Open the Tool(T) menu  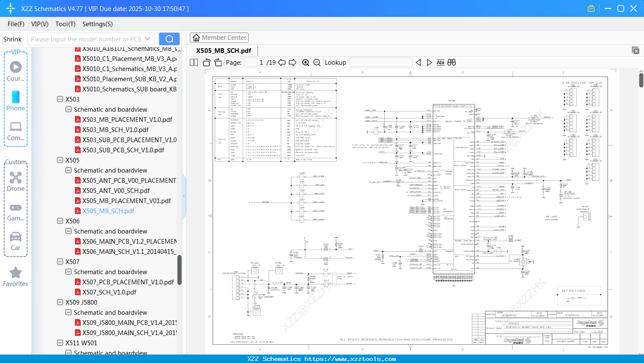tap(65, 24)
